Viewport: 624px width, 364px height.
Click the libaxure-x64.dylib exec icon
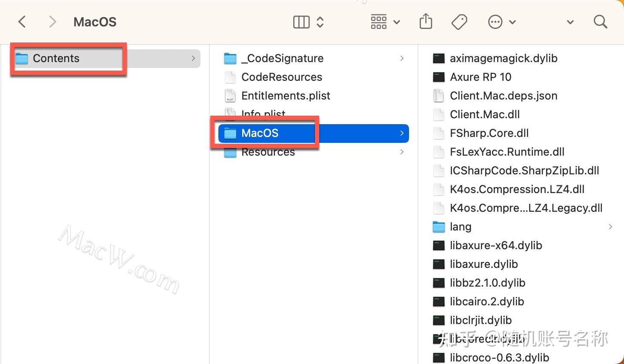439,245
